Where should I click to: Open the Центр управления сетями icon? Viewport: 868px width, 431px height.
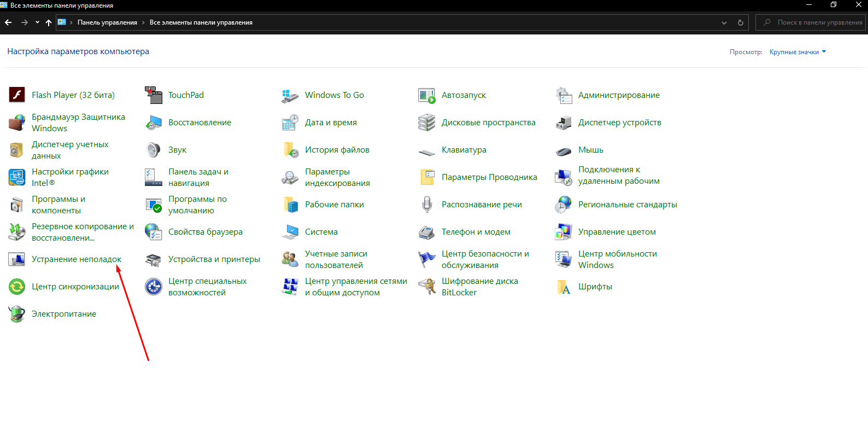coord(290,287)
